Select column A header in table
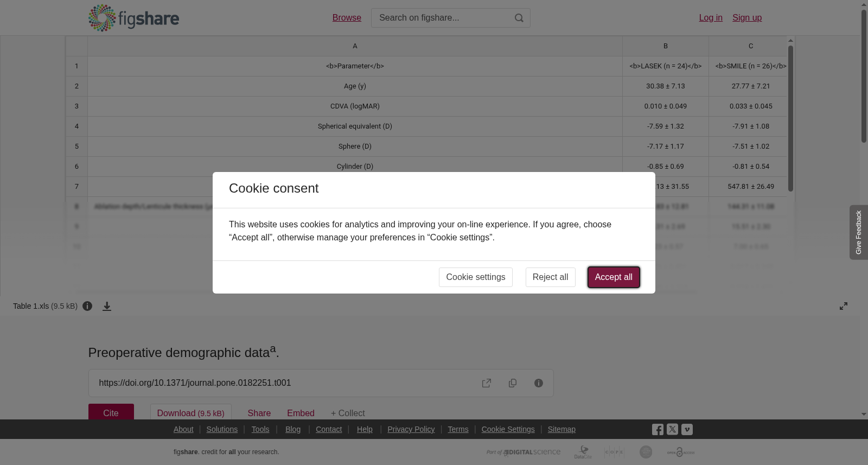 pos(355,46)
